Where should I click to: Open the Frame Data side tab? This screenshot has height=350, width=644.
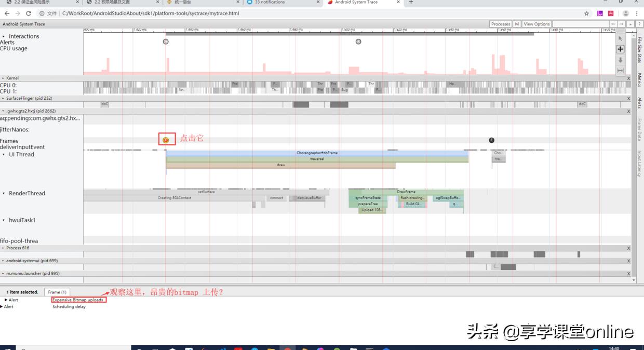pos(639,129)
